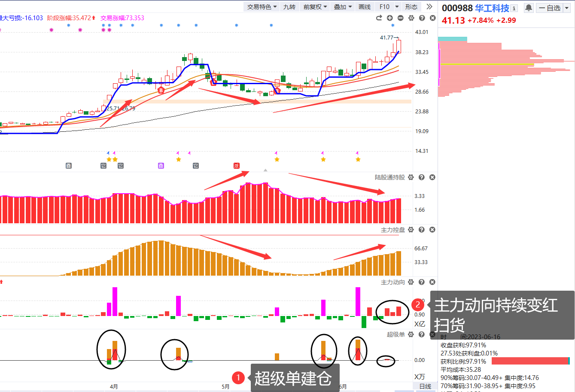Click the 形态 pattern button

(411, 6)
